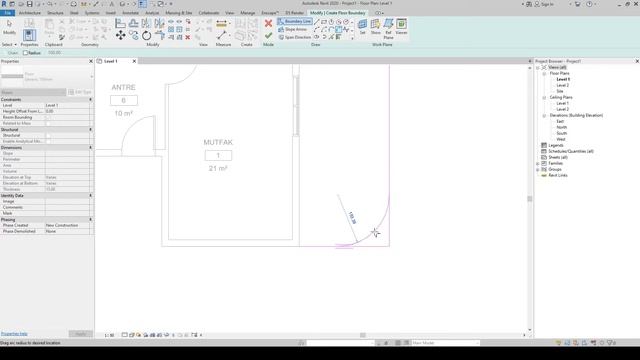Open Level 2 floor plan in Project Browser

pyautogui.click(x=562, y=85)
